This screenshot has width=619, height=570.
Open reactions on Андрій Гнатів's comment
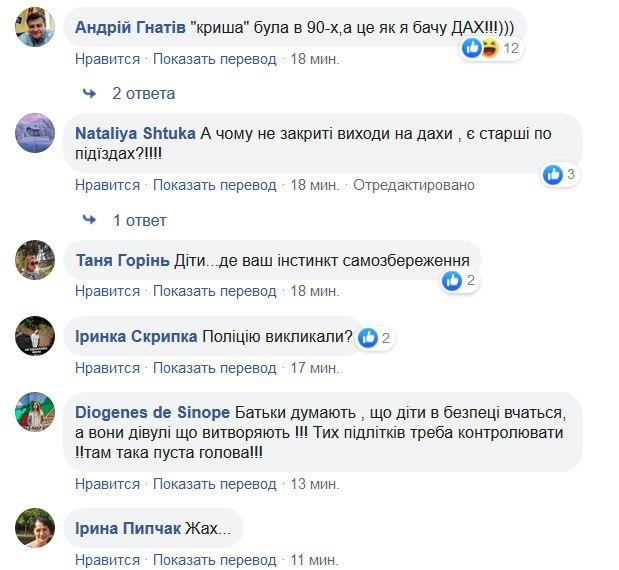point(492,48)
